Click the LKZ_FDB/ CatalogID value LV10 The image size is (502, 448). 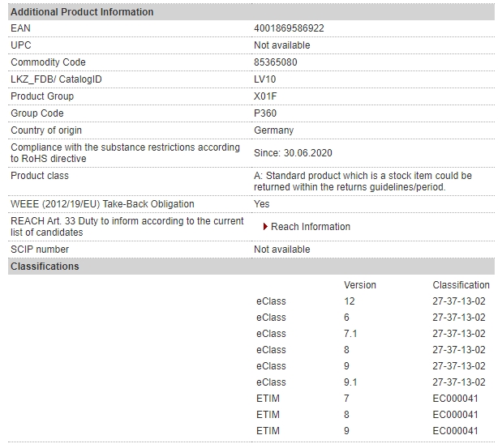(264, 79)
